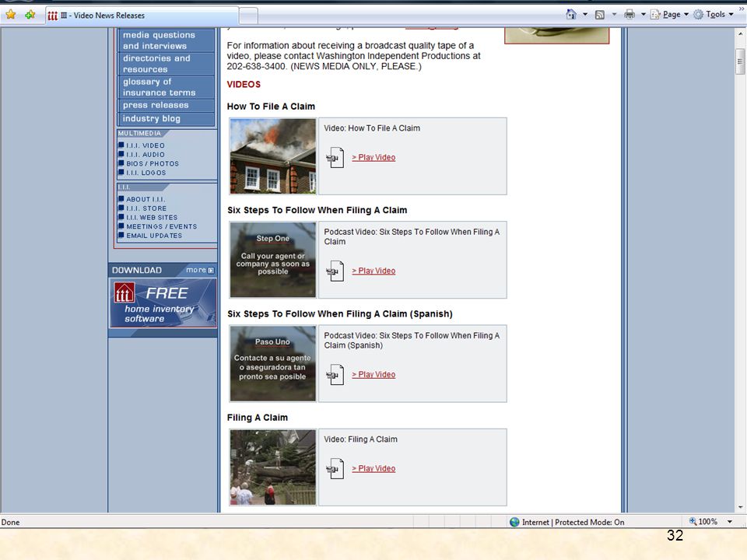The width and height of the screenshot is (747, 560).
Task: Click video file icon for Filing A Claim
Action: pos(335,468)
